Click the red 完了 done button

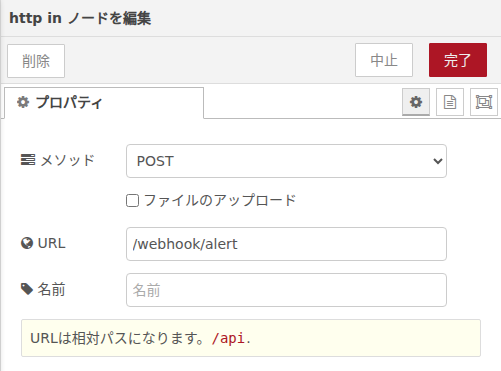[x=458, y=60]
